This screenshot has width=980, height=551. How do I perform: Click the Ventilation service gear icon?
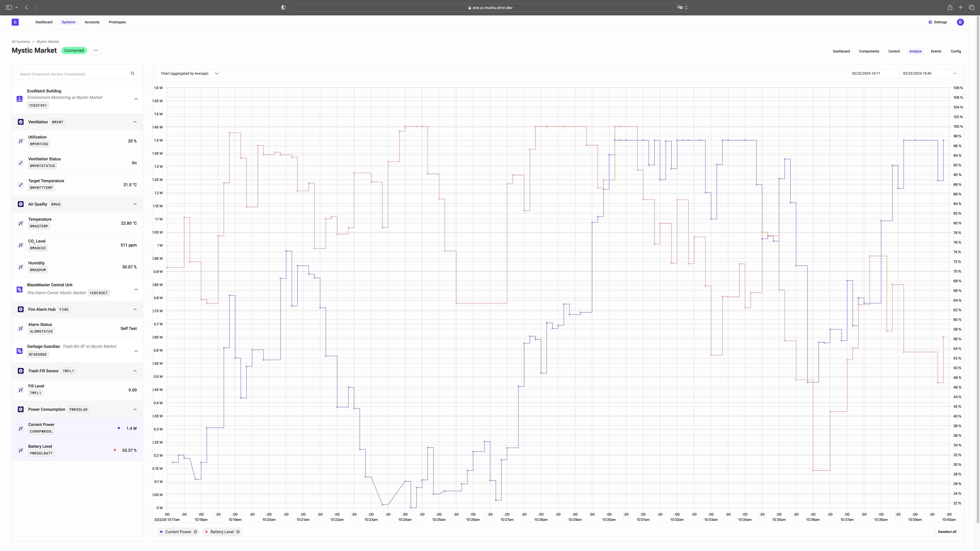pos(21,122)
